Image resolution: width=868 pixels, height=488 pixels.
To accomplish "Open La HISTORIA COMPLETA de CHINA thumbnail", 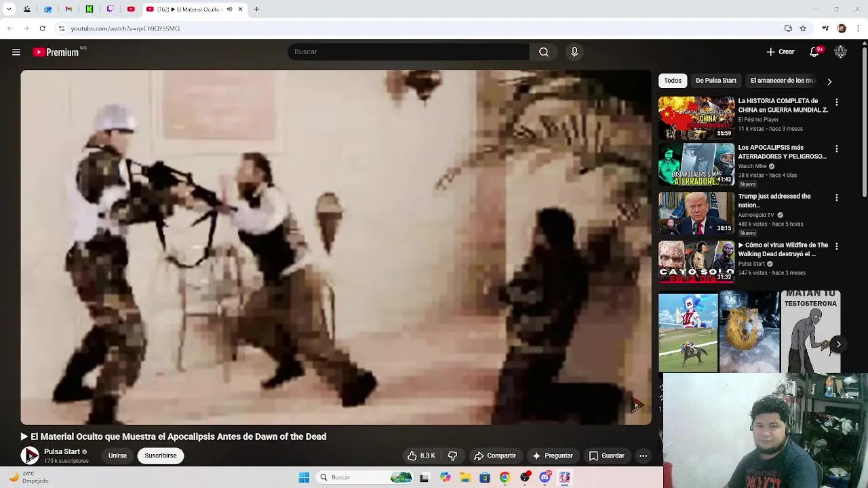I will point(696,117).
